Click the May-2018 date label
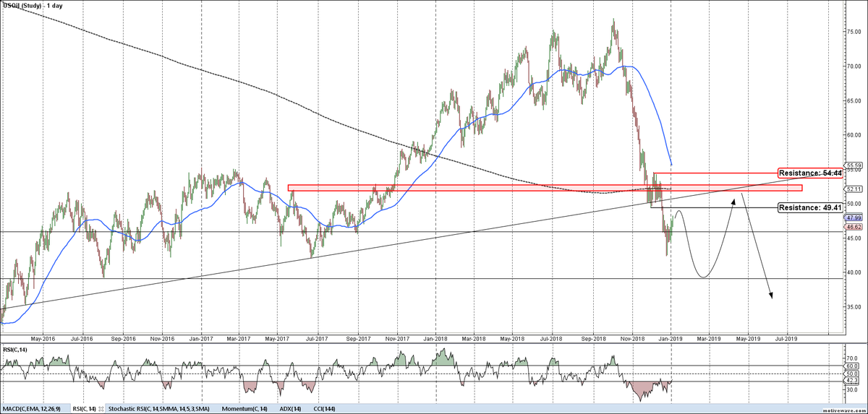This screenshot has height=414, width=868. click(512, 338)
